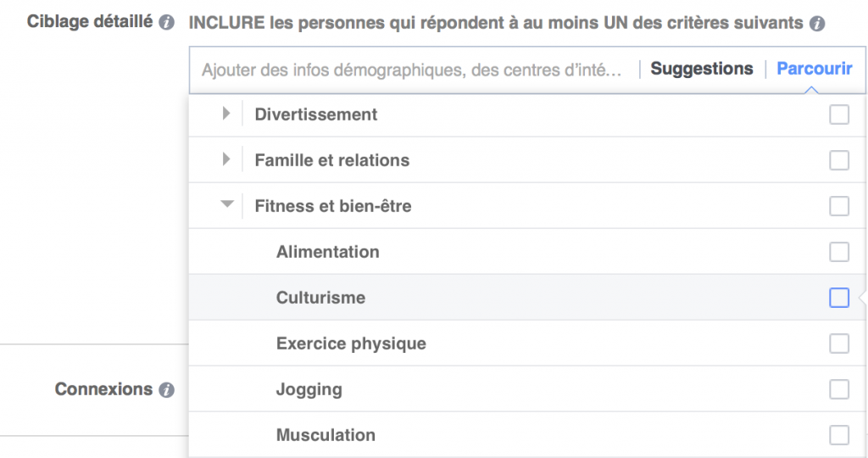Collapse the Fitness et bien-être arrow
Screen dimensions: 868x458
click(x=226, y=205)
